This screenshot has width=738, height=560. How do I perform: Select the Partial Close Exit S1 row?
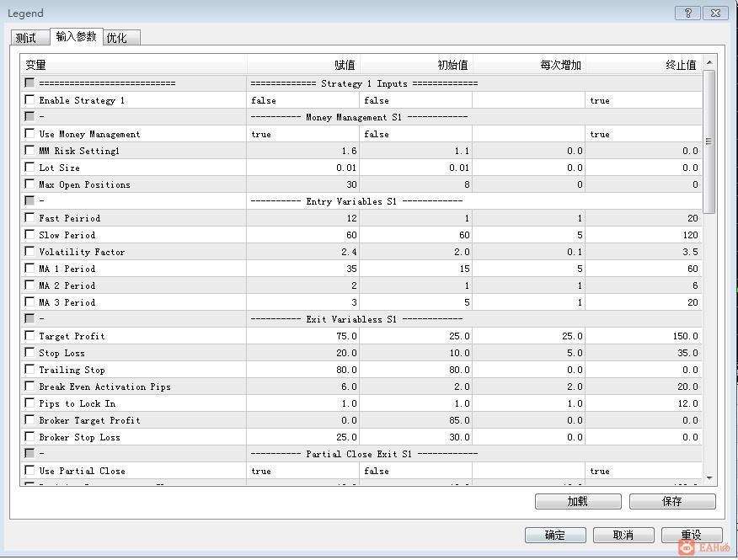(361, 454)
